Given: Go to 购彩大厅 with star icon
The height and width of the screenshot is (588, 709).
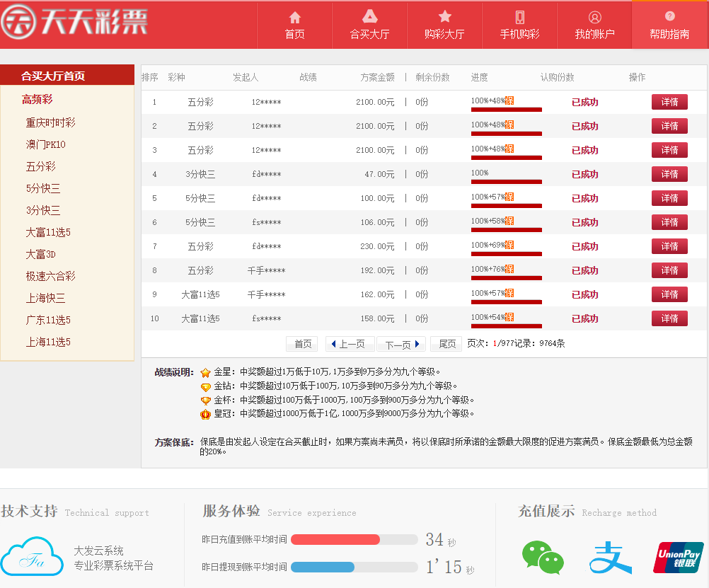Looking at the screenshot, I should pyautogui.click(x=444, y=25).
